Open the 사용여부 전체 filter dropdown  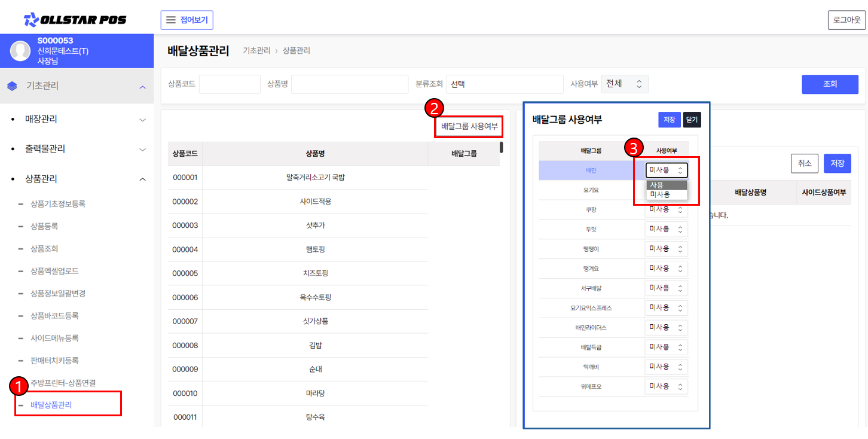624,84
